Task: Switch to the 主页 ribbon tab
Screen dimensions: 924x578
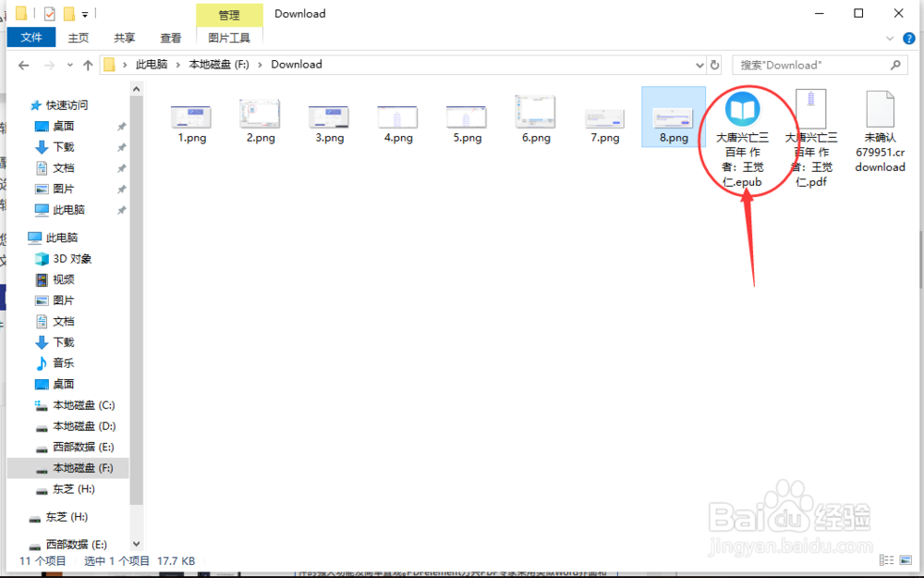Action: (x=79, y=38)
